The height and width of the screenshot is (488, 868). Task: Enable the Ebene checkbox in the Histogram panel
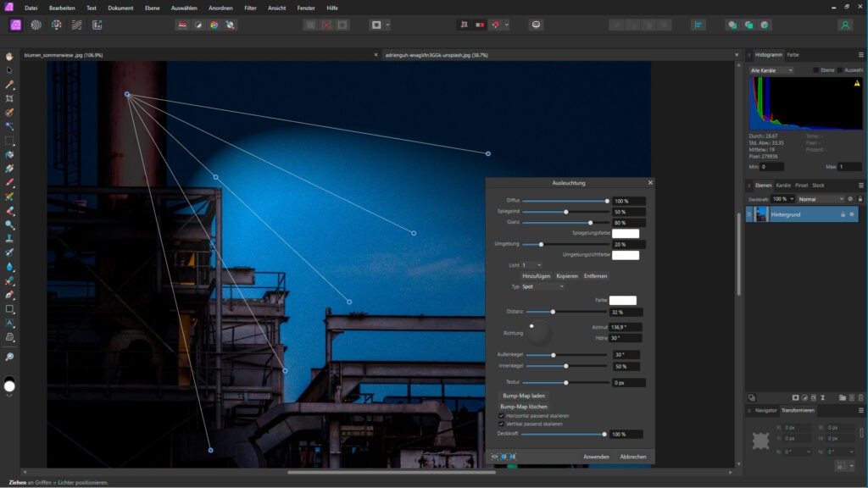(815, 70)
